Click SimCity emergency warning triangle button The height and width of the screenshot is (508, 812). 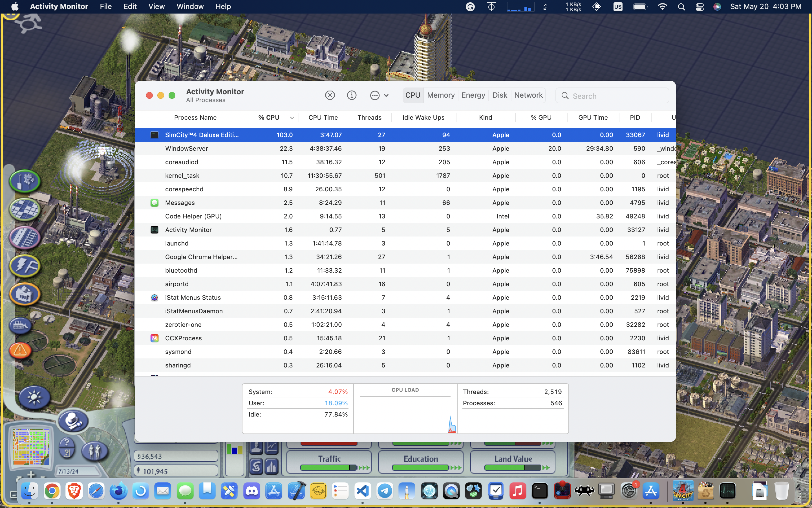(20, 351)
